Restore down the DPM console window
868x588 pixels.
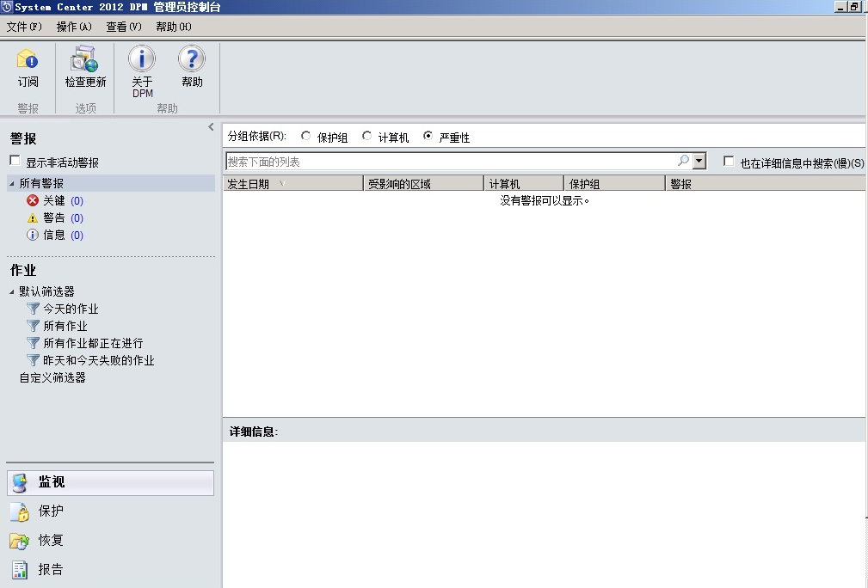(855, 7)
